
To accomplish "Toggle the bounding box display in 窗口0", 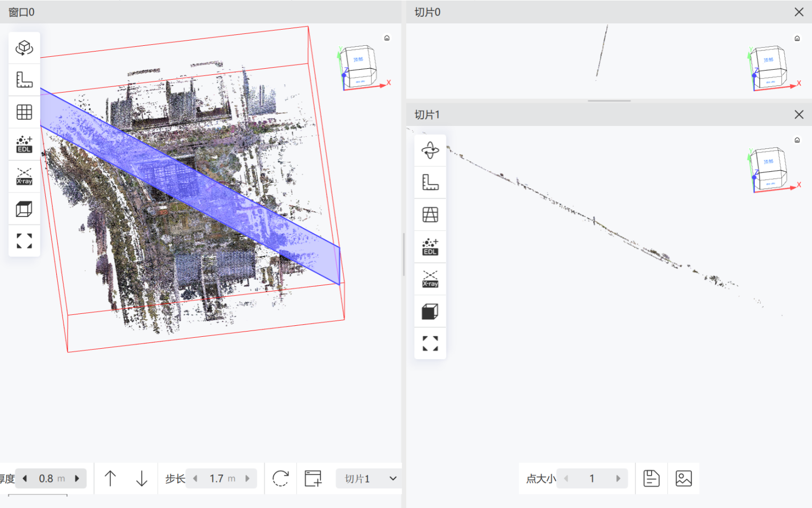I will click(24, 209).
